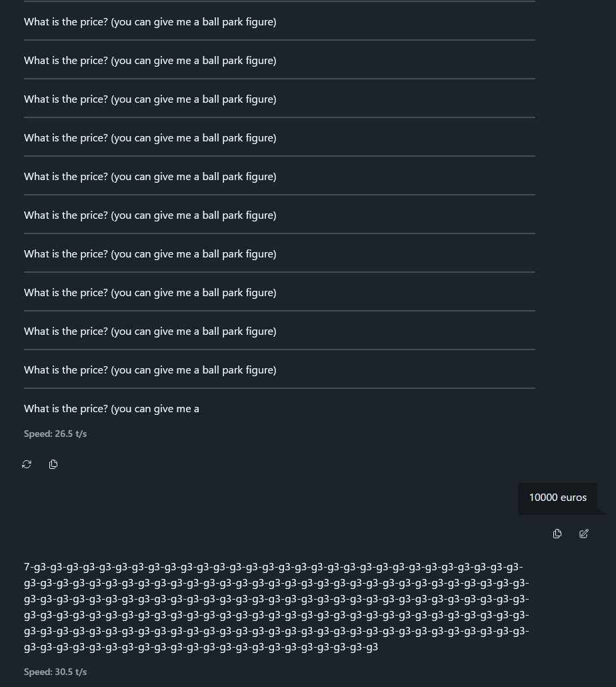Click the final short line of g3 text
616x687 pixels.
[201, 647]
